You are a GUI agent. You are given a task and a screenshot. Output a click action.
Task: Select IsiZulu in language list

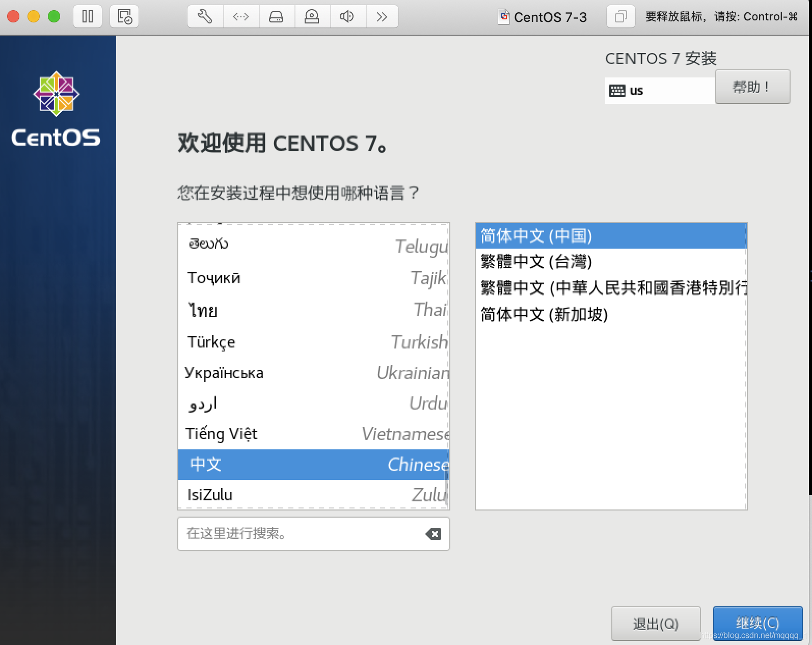[313, 494]
